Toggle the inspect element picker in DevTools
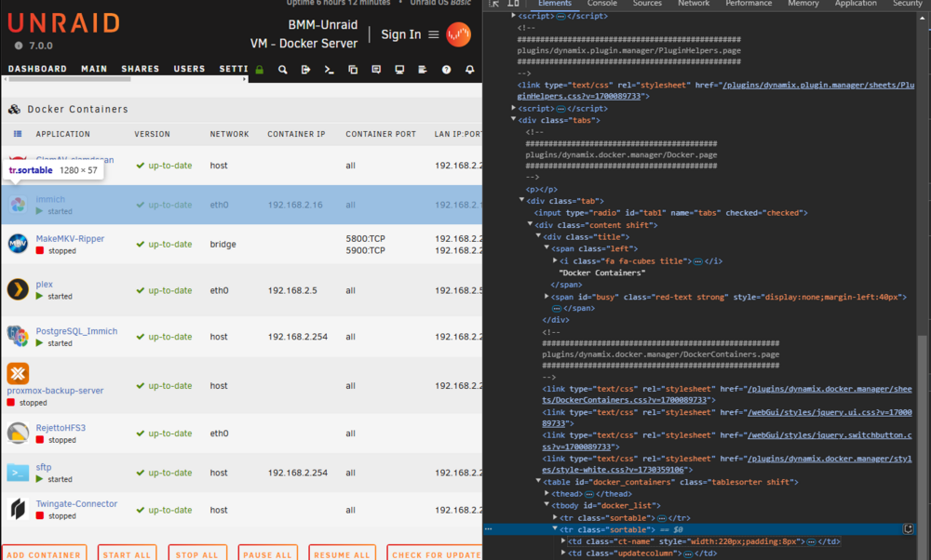 494,4
